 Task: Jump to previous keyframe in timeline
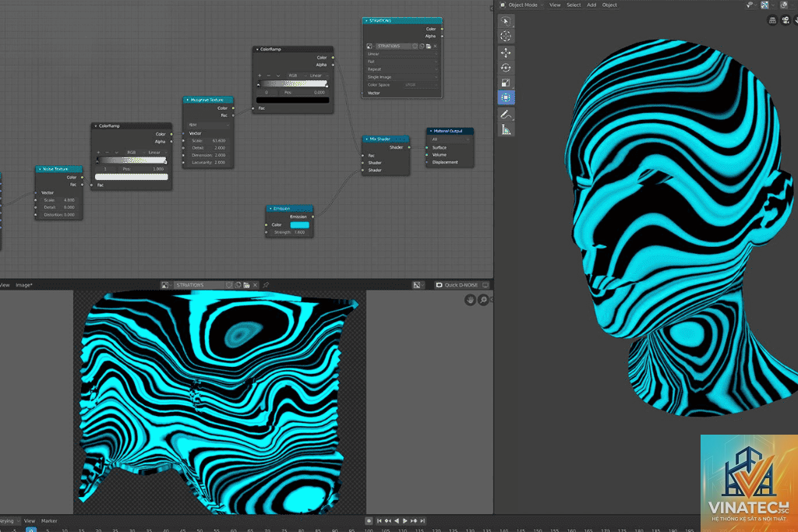388,521
